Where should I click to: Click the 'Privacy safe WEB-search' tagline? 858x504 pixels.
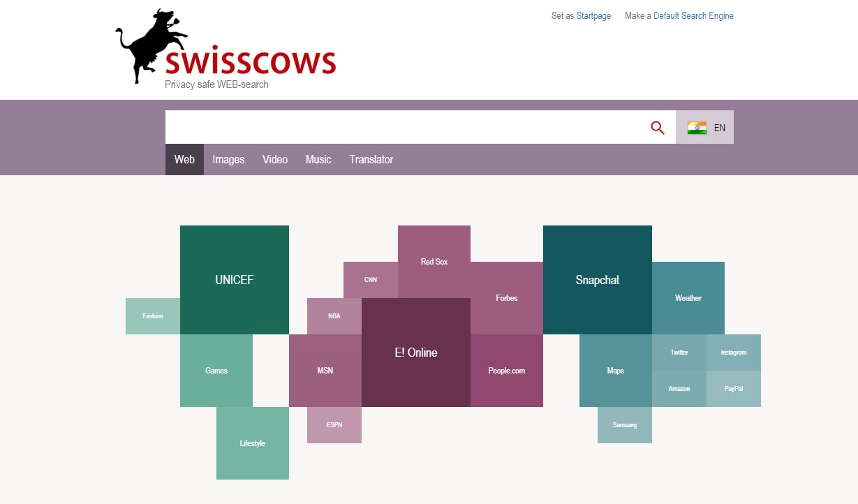216,84
